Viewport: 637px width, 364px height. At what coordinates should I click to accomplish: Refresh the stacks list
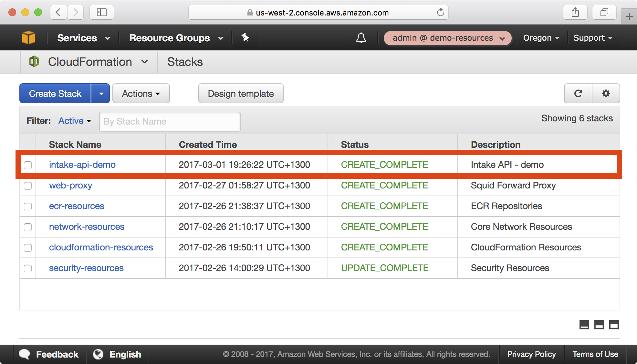pyautogui.click(x=578, y=94)
